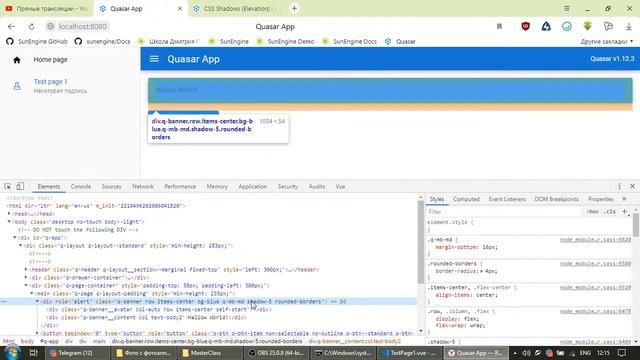Open the Memory tab
Screen dimensions: 640x360
click(x=217, y=187)
